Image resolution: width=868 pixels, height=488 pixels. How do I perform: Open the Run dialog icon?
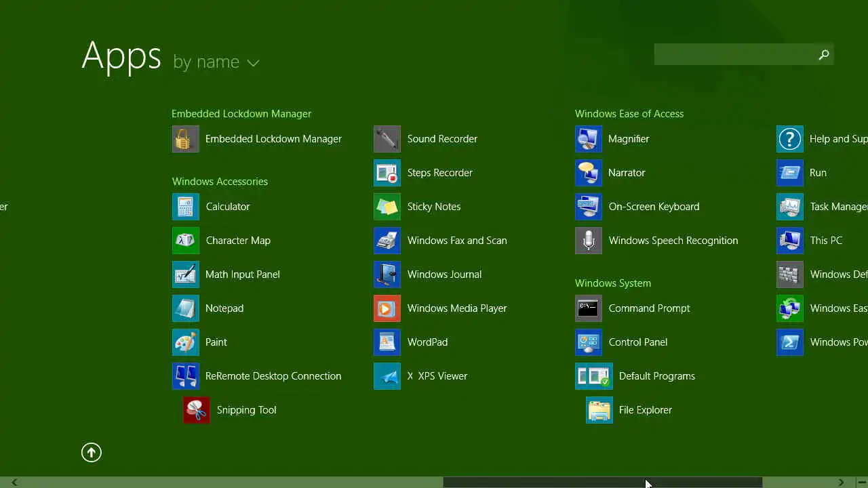[790, 173]
